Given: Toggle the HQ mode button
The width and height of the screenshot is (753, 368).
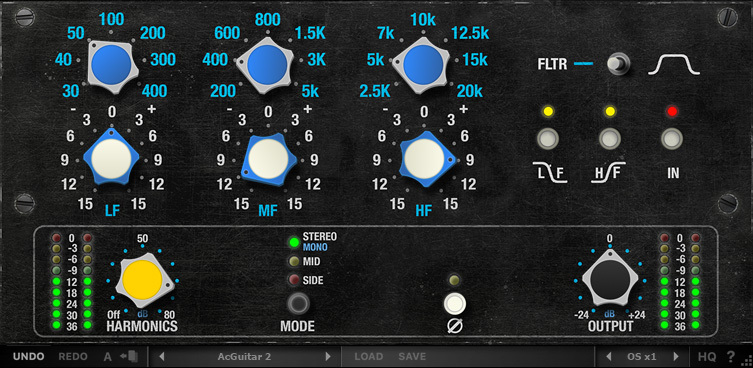Looking at the screenshot, I should 707,356.
